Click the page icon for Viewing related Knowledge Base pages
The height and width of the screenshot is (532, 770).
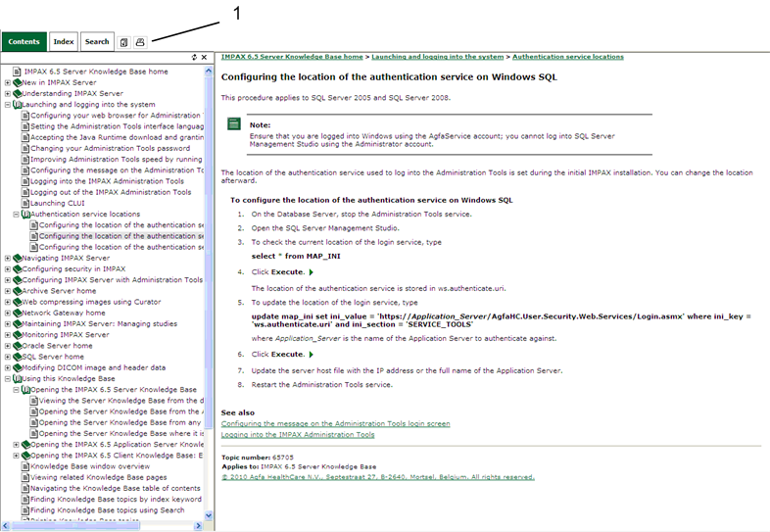[x=25, y=477]
